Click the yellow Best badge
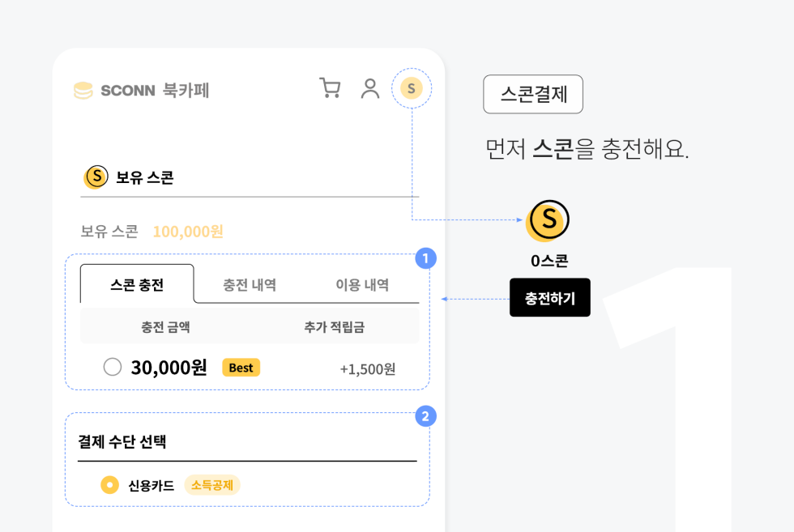 click(241, 368)
